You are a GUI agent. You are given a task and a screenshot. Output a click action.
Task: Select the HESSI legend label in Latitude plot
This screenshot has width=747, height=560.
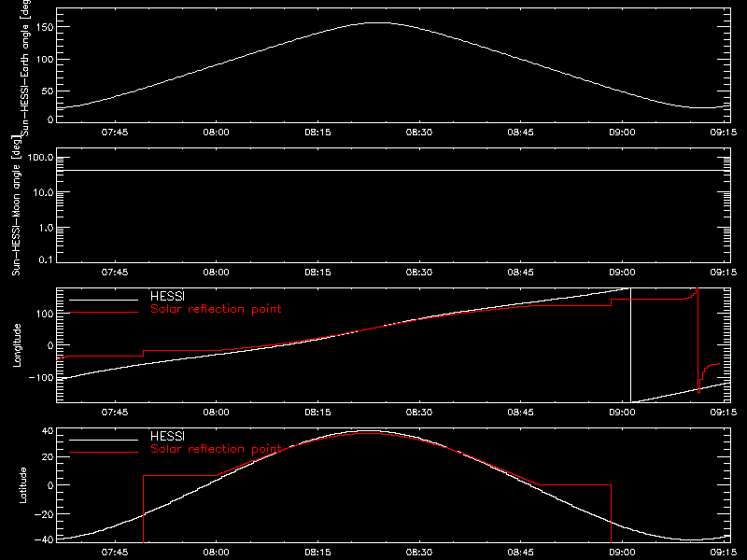click(x=167, y=436)
